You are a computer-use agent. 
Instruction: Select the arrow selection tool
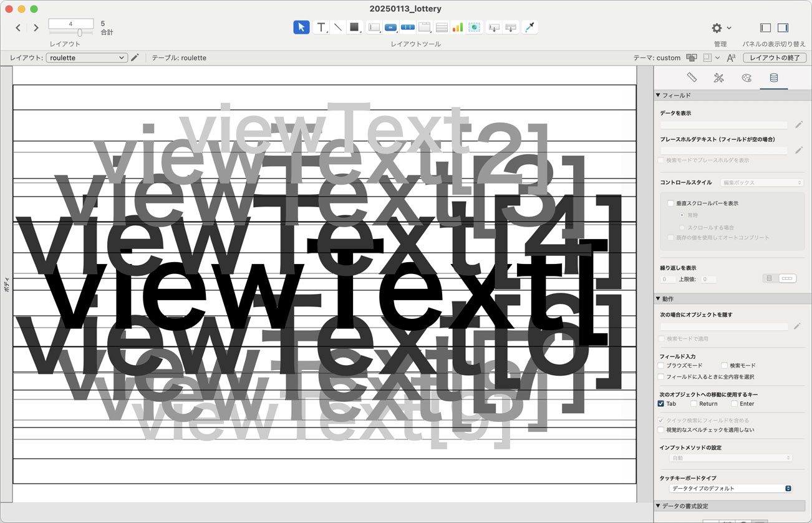pos(301,27)
